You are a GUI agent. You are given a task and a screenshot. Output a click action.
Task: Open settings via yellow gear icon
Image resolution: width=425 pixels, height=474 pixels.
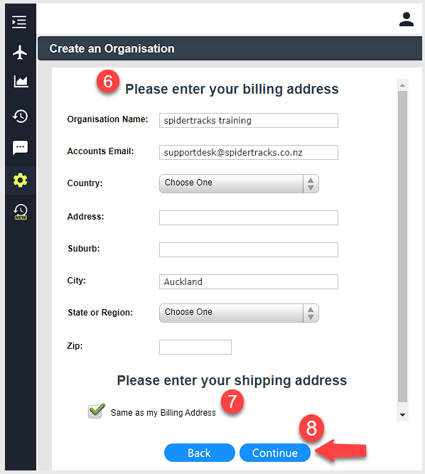[20, 180]
